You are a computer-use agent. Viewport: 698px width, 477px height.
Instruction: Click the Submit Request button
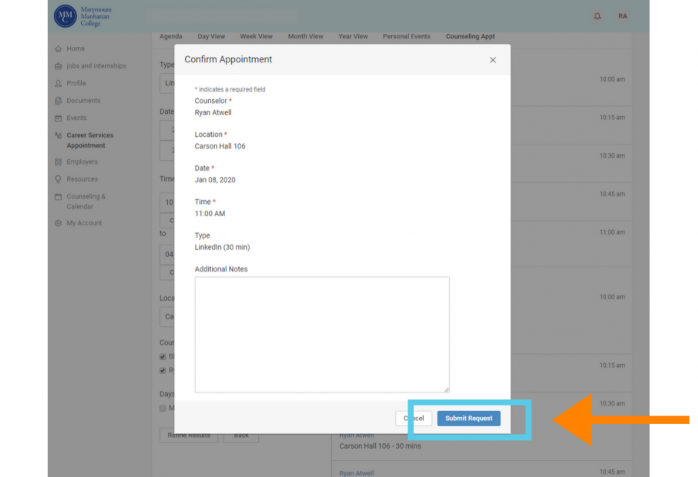click(468, 418)
